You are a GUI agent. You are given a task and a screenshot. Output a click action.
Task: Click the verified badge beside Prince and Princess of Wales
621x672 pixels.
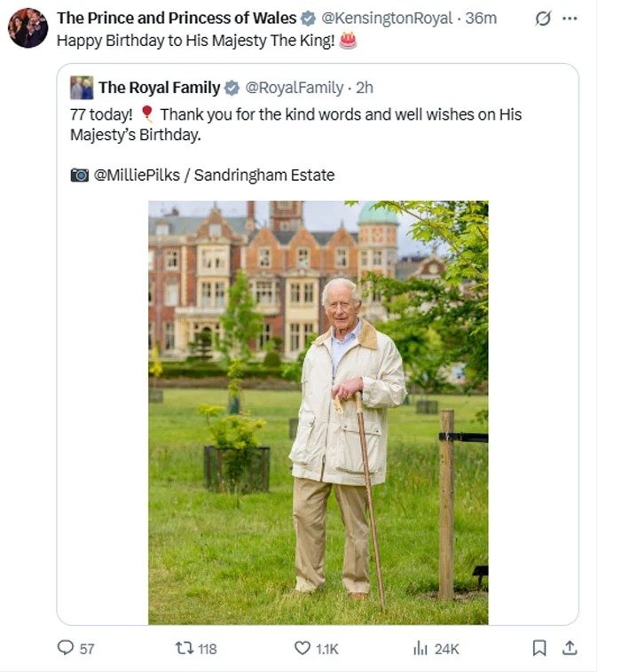[x=308, y=18]
